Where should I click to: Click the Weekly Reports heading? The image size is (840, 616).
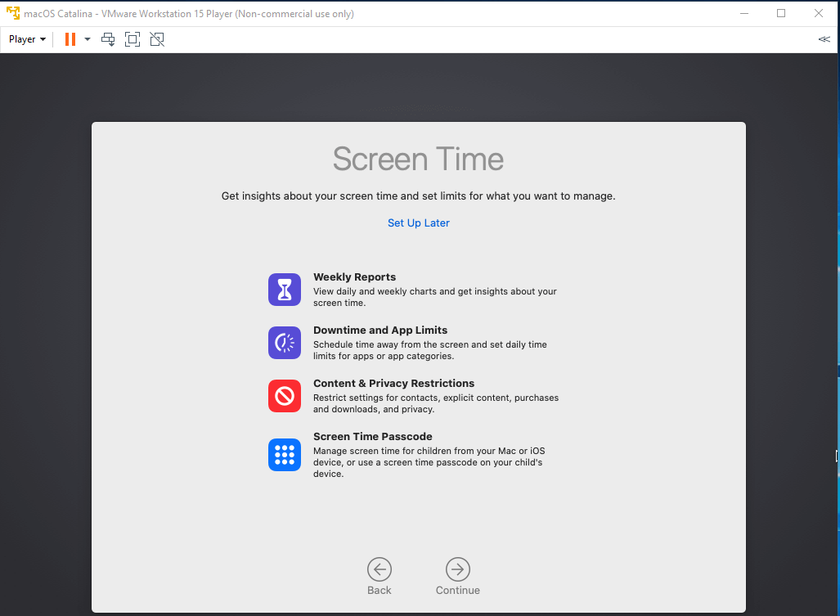[355, 277]
